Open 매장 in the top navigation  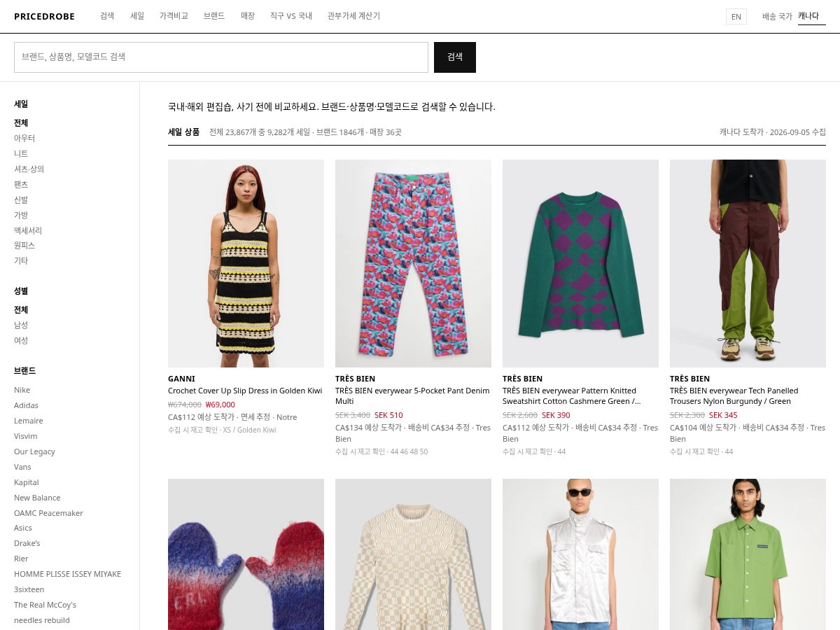[248, 15]
